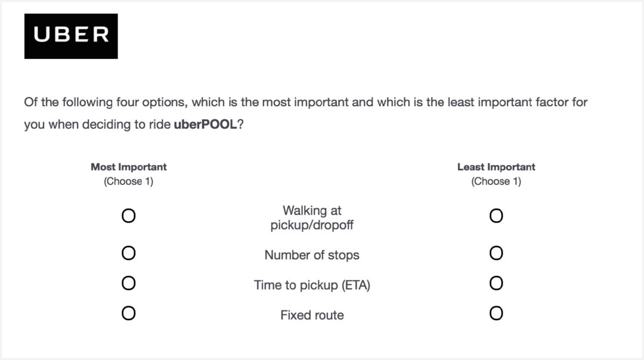
Task: Click the Uber logo
Action: click(x=71, y=36)
